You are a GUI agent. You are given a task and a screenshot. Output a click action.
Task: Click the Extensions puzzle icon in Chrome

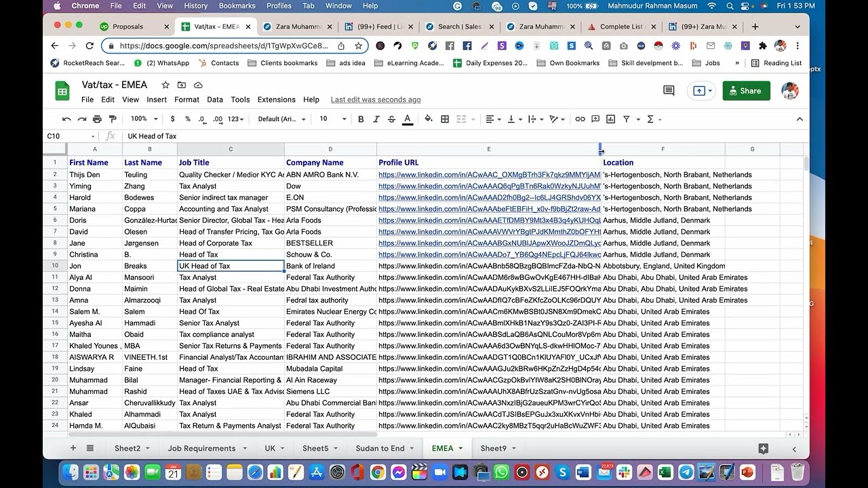coord(763,45)
